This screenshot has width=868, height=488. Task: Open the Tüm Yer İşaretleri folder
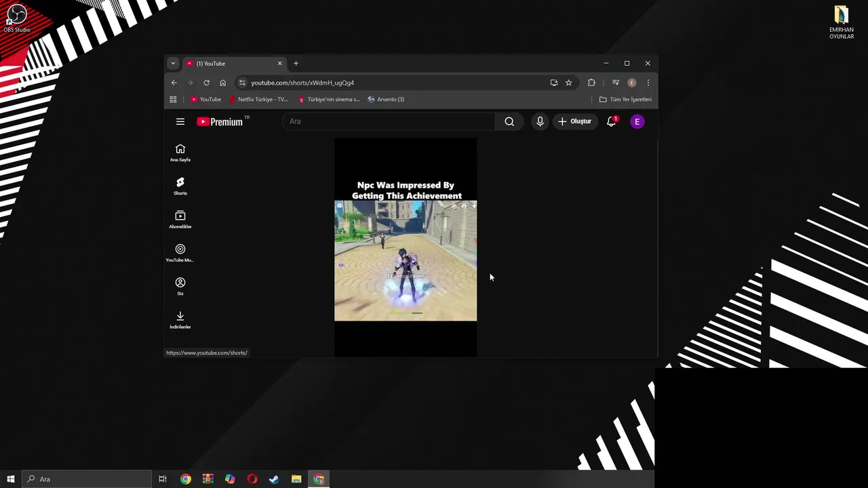[x=625, y=100]
